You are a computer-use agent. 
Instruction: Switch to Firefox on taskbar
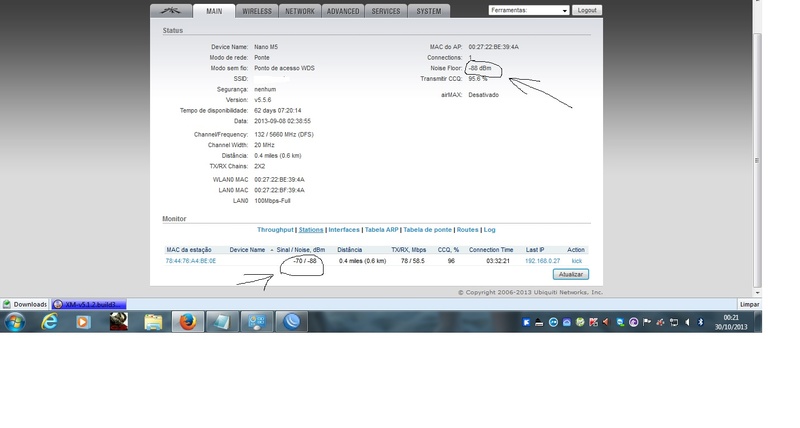[x=188, y=322]
